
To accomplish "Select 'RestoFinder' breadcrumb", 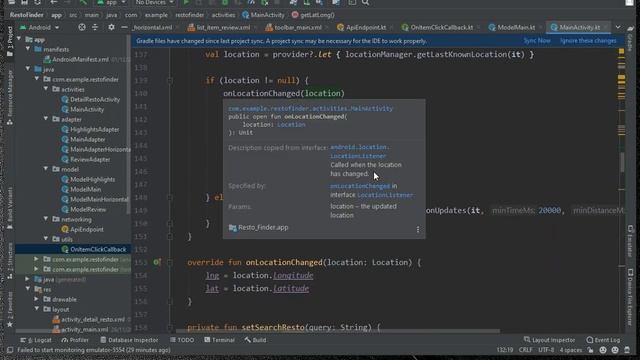I will pos(27,15).
